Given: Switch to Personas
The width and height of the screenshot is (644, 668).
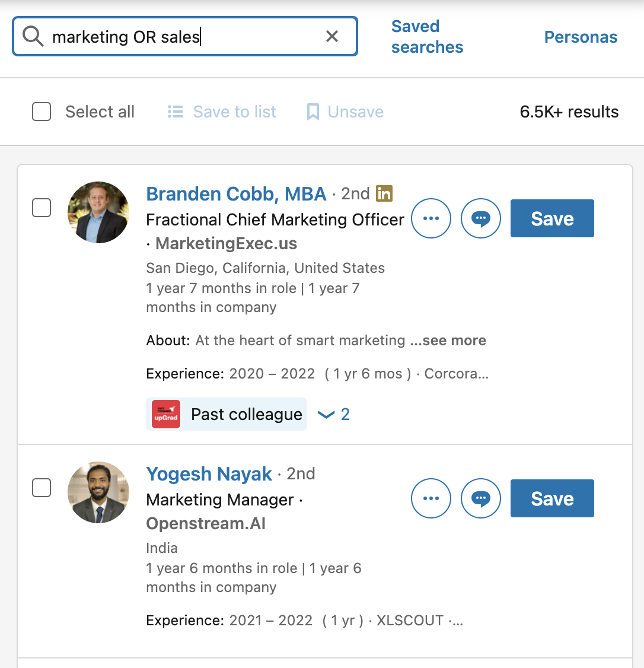Looking at the screenshot, I should [x=580, y=37].
